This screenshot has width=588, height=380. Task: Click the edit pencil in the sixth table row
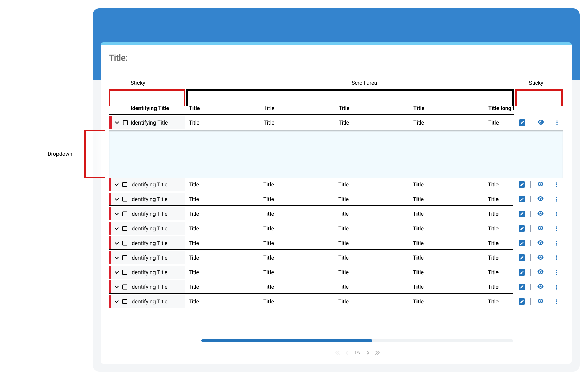coord(522,243)
